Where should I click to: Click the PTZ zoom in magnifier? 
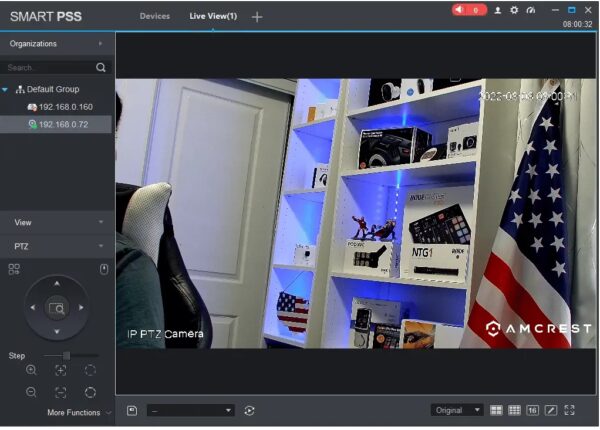pos(31,370)
